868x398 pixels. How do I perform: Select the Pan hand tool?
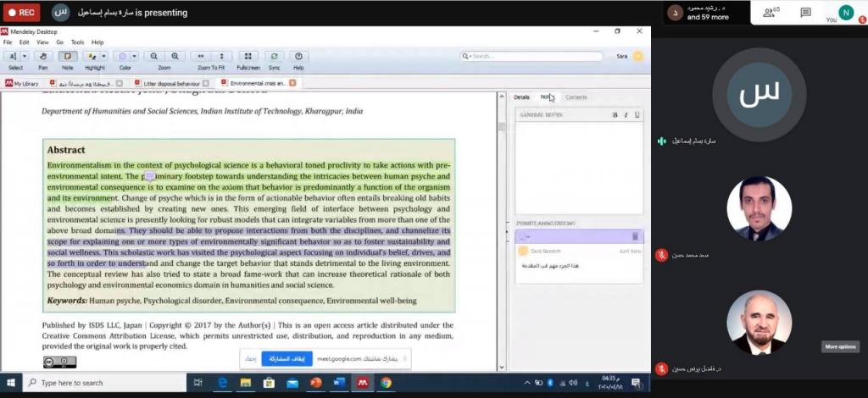(x=42, y=57)
